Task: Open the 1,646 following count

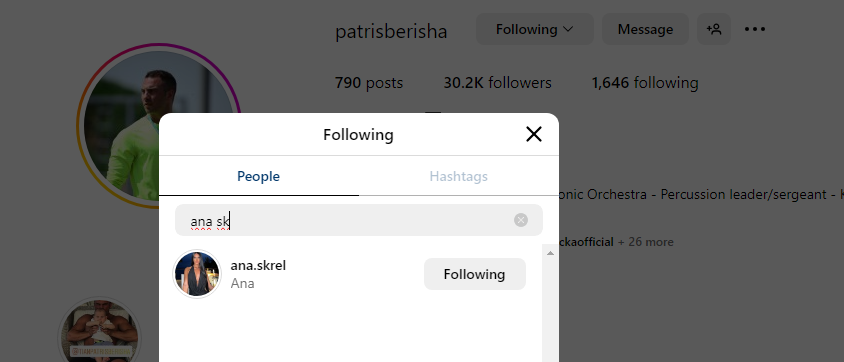Action: [x=645, y=83]
